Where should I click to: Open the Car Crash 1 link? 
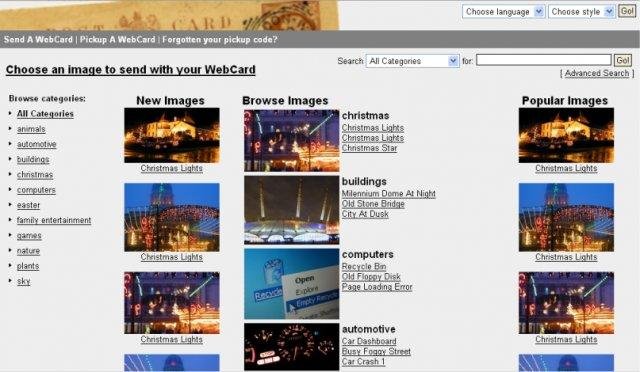pyautogui.click(x=363, y=361)
